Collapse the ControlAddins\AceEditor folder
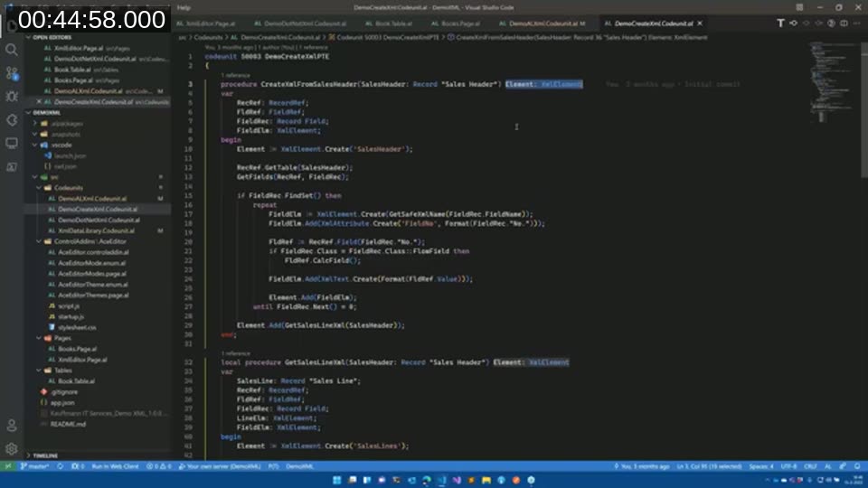This screenshot has width=868, height=488. tap(90, 241)
